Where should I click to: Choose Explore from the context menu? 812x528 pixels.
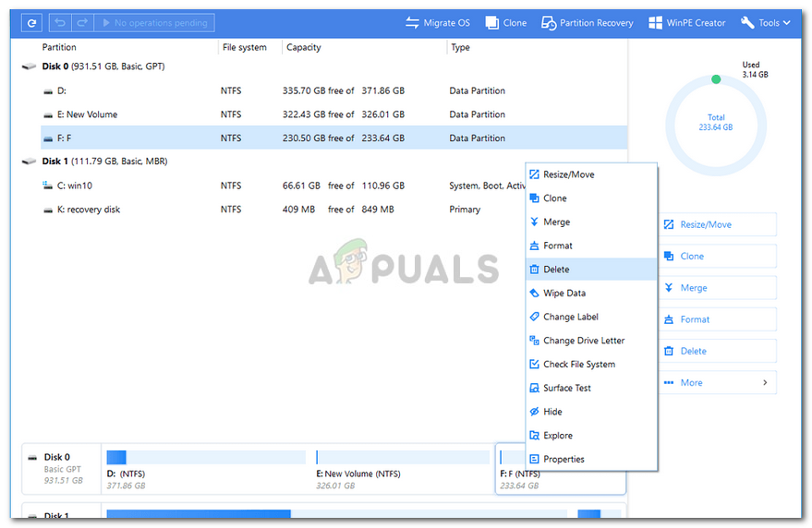[x=591, y=436]
